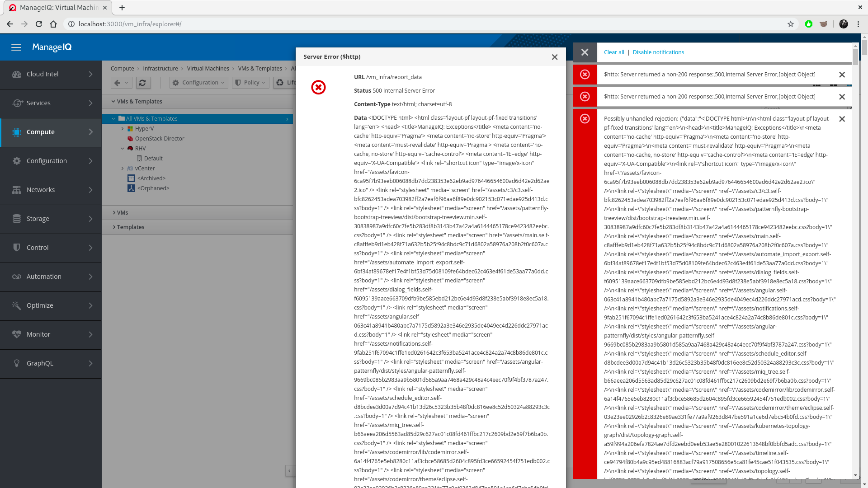
Task: Open Compute sidebar menu
Action: point(51,132)
